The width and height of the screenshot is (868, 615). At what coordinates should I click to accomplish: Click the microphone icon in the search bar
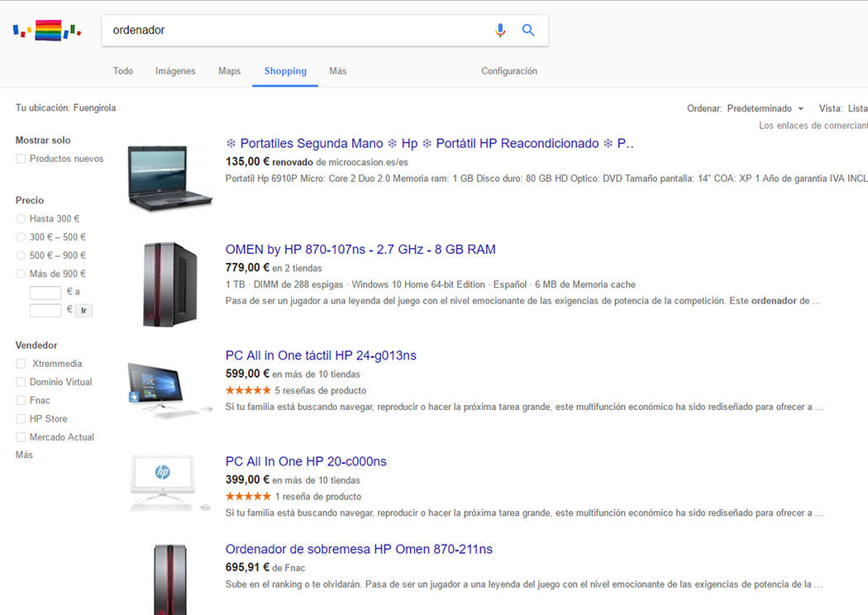tap(499, 29)
